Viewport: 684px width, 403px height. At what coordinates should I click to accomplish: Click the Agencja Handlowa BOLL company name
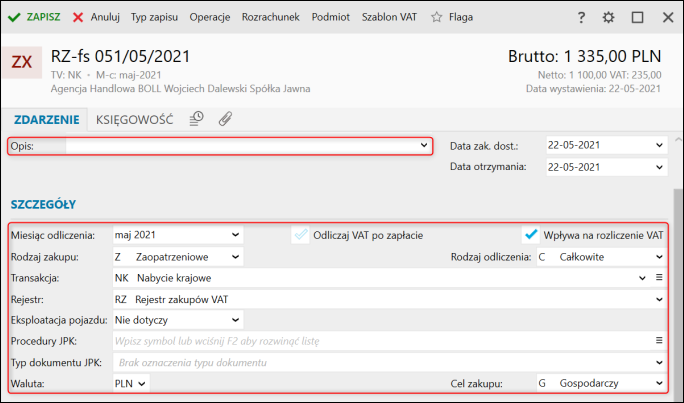click(181, 89)
